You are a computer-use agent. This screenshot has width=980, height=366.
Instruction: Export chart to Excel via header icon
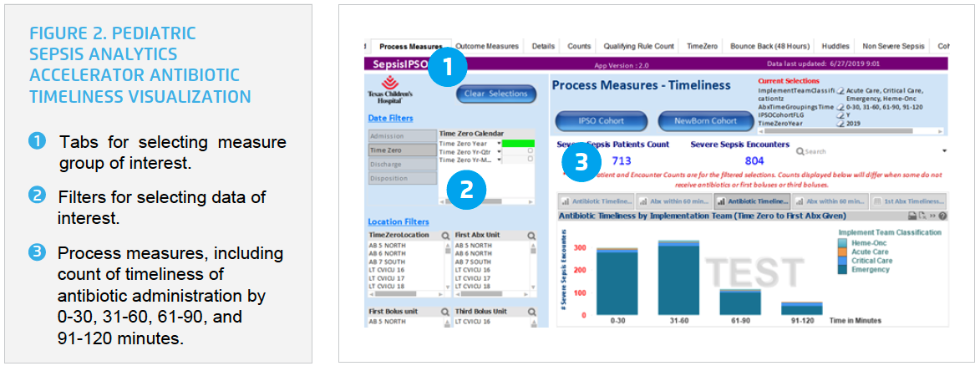(922, 216)
